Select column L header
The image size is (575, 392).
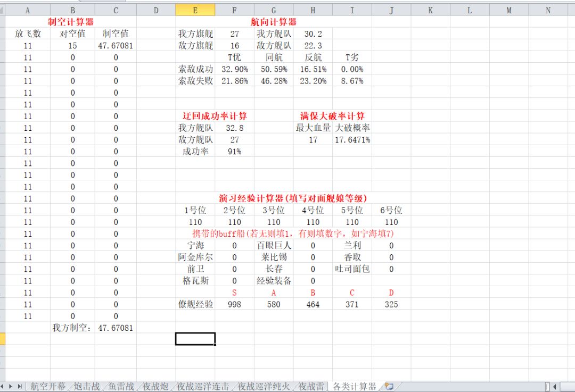click(x=470, y=10)
